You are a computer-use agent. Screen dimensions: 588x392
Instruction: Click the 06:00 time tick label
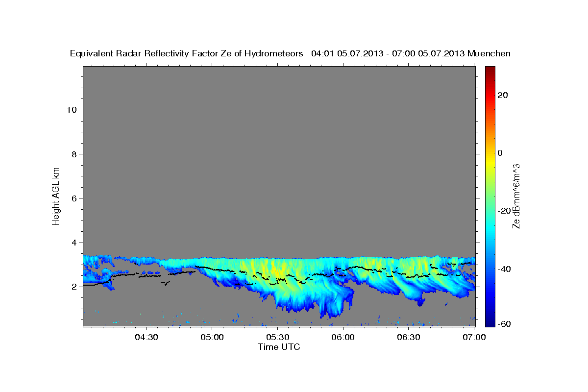[x=343, y=338]
